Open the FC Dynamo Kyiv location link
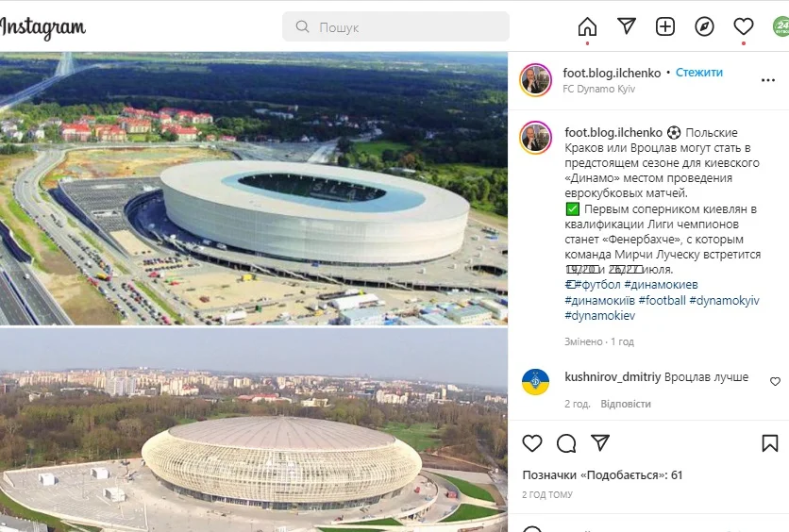Viewport: 789px width, 532px height. click(x=598, y=89)
